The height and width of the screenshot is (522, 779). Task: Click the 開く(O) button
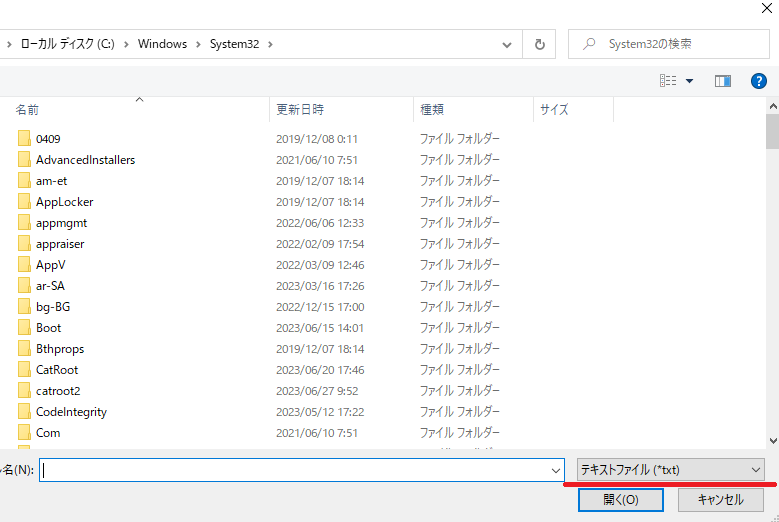click(x=621, y=500)
